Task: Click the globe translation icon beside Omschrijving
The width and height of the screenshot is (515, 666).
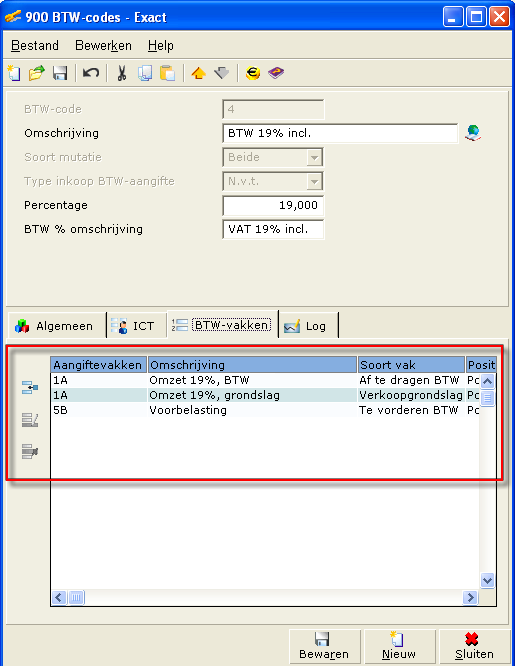Action: (473, 133)
